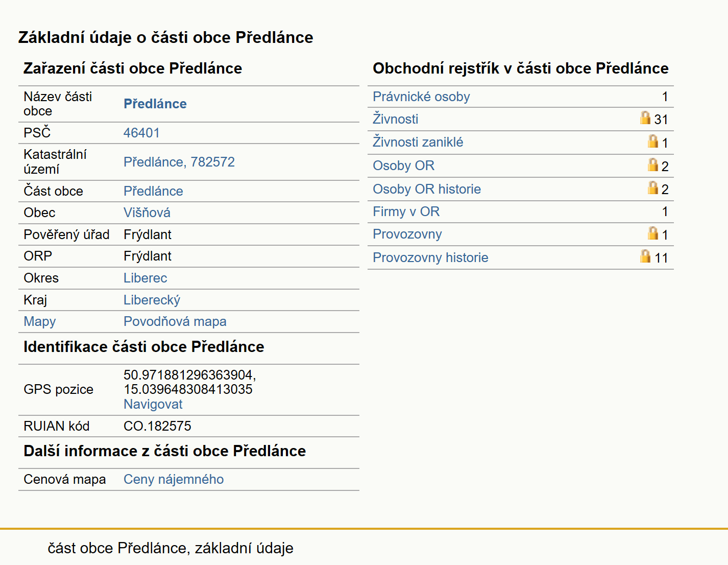Follow the Firmy v OR link
Image resolution: width=728 pixels, height=565 pixels.
[406, 211]
